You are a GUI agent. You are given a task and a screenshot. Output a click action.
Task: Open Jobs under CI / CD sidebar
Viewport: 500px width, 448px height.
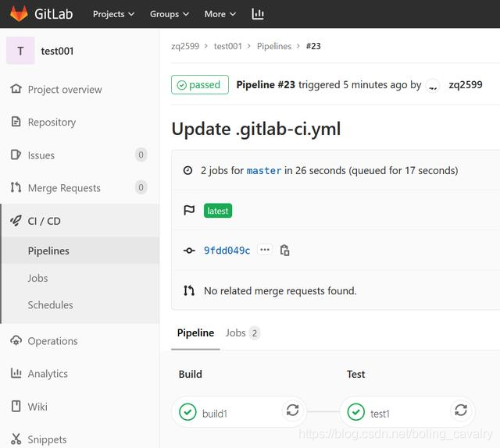[37, 278]
